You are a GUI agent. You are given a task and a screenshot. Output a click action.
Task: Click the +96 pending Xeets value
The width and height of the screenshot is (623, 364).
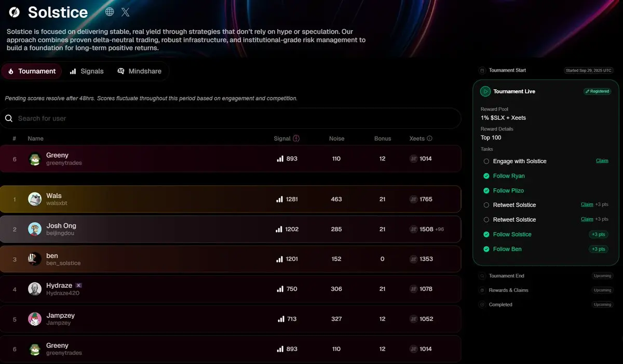(x=439, y=230)
